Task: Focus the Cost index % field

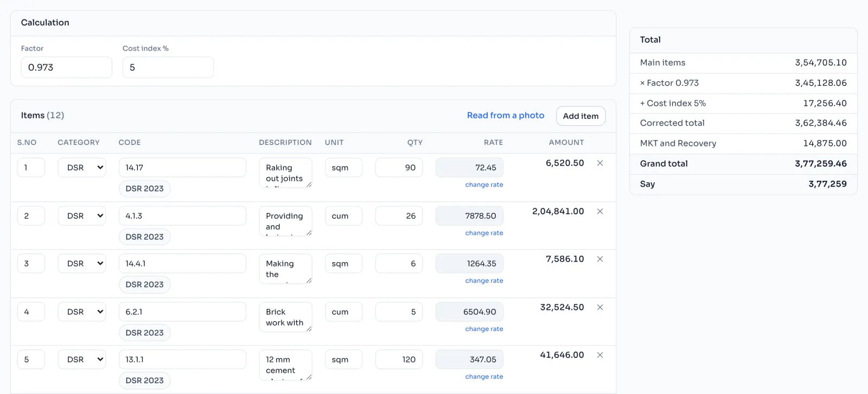Action: (x=168, y=67)
